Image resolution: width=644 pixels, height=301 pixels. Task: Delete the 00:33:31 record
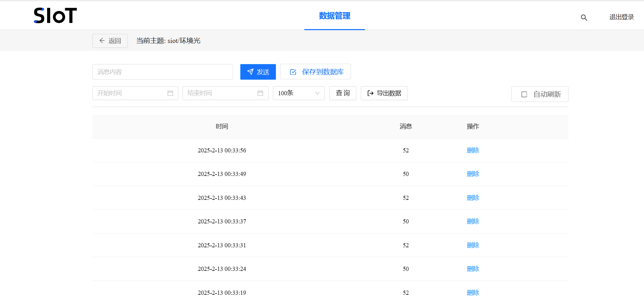coord(473,245)
